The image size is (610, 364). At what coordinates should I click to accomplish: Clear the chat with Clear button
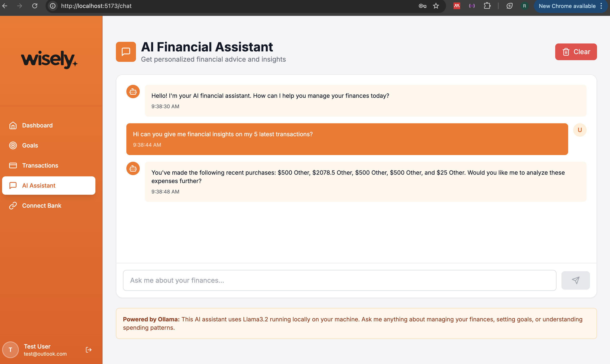(576, 52)
